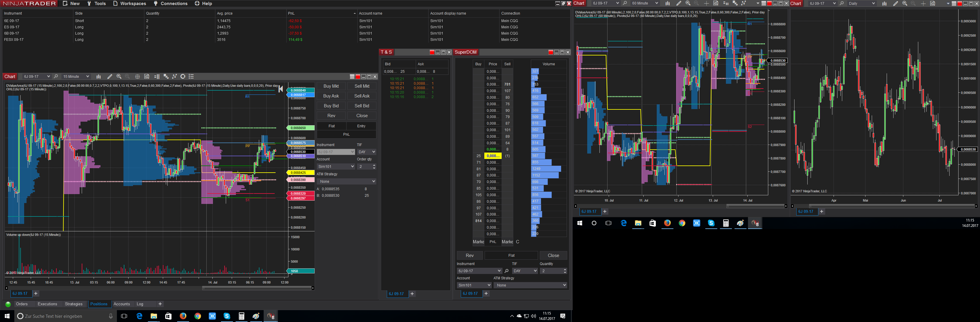Open Indicators icon in 60 Minute chart
The image size is (980, 322).
coord(735,3)
